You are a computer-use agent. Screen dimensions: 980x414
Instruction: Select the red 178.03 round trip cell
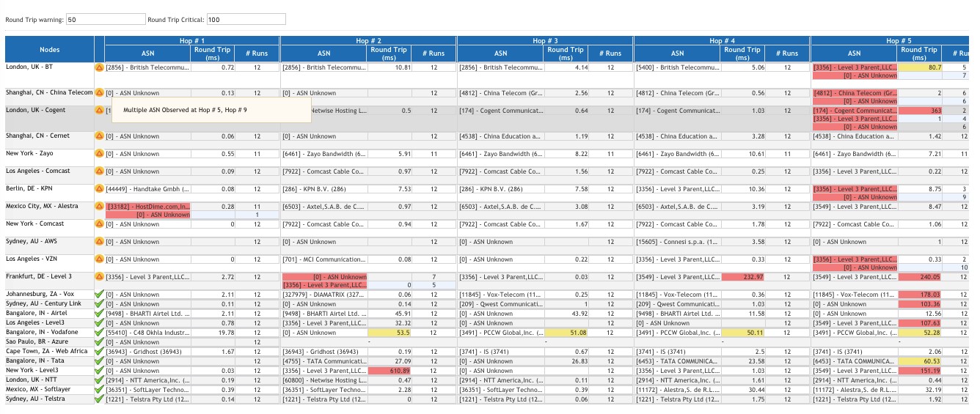pyautogui.click(x=919, y=295)
